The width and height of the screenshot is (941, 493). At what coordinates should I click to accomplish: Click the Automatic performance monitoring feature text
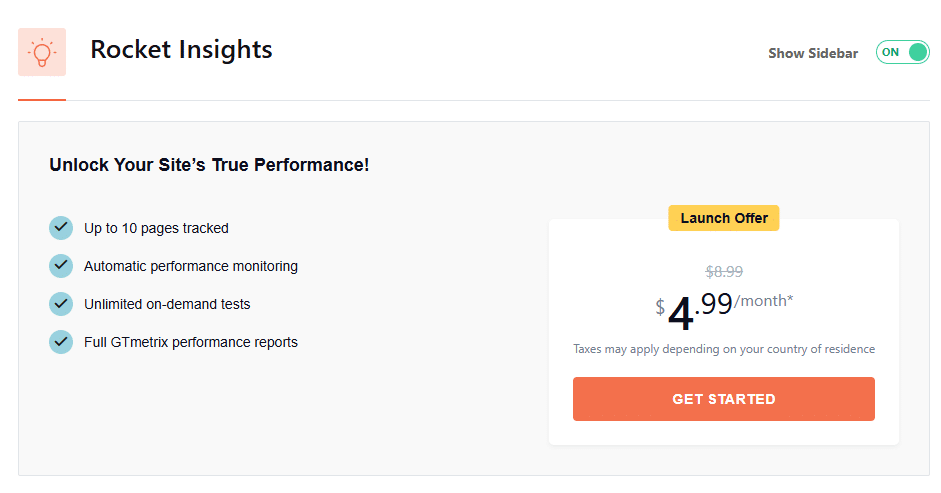click(190, 266)
